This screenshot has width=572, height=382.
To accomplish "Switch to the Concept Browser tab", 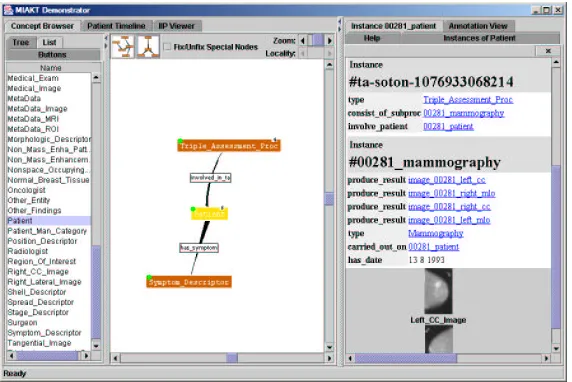I will click(x=42, y=26).
